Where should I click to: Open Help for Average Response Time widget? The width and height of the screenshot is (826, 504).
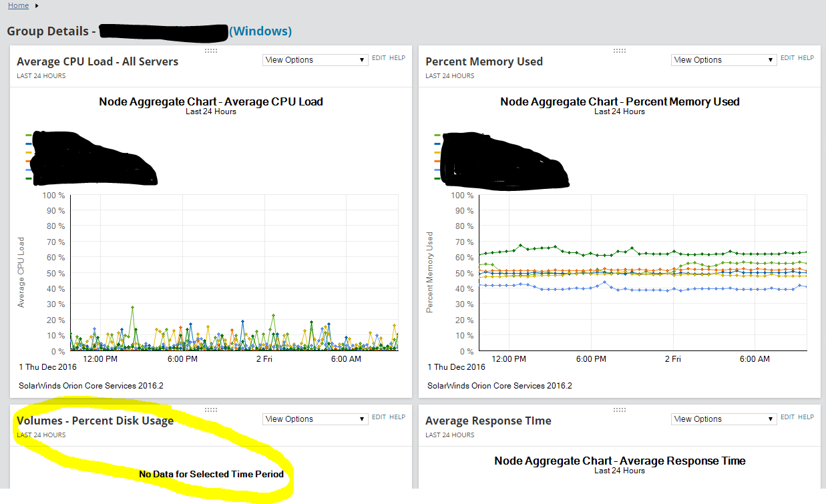pyautogui.click(x=806, y=417)
